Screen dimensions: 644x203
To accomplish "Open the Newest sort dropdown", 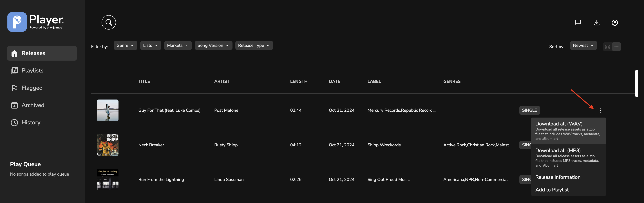I will pyautogui.click(x=583, y=45).
